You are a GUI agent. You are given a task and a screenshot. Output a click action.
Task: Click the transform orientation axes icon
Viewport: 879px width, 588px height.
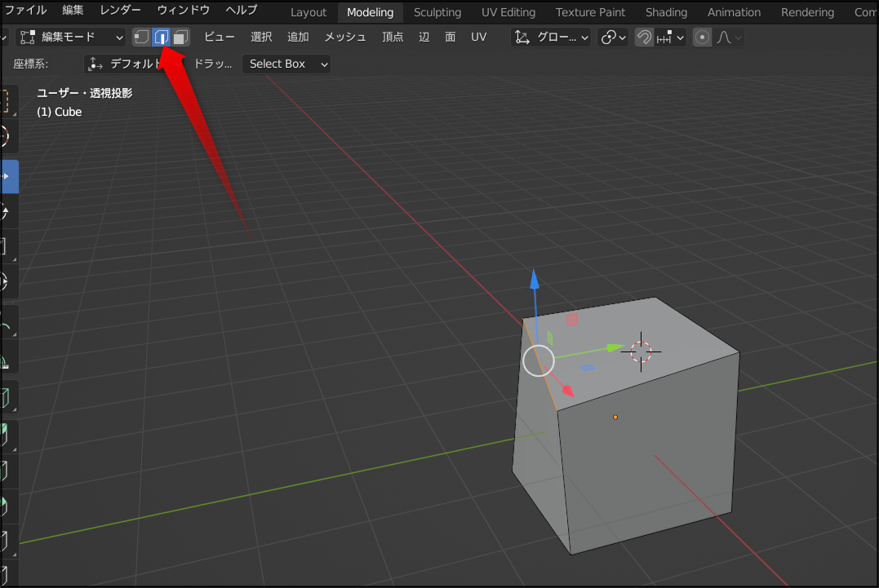tap(522, 38)
